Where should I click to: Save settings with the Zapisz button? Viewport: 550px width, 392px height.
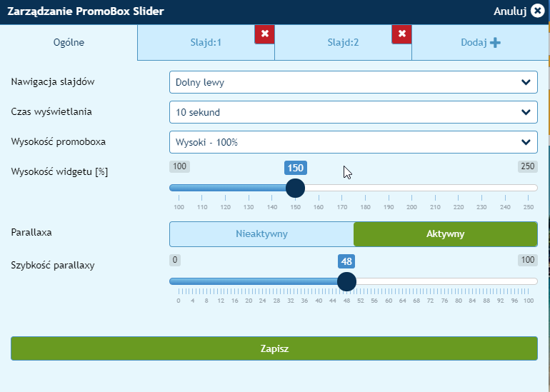(x=274, y=348)
